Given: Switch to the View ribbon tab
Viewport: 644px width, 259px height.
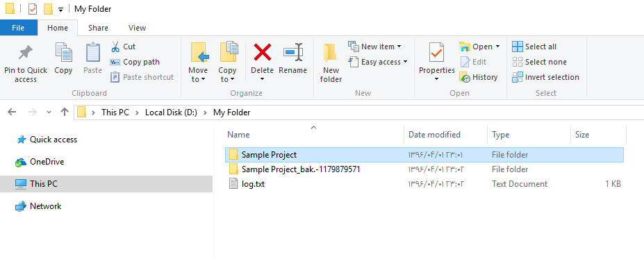Looking at the screenshot, I should [137, 28].
